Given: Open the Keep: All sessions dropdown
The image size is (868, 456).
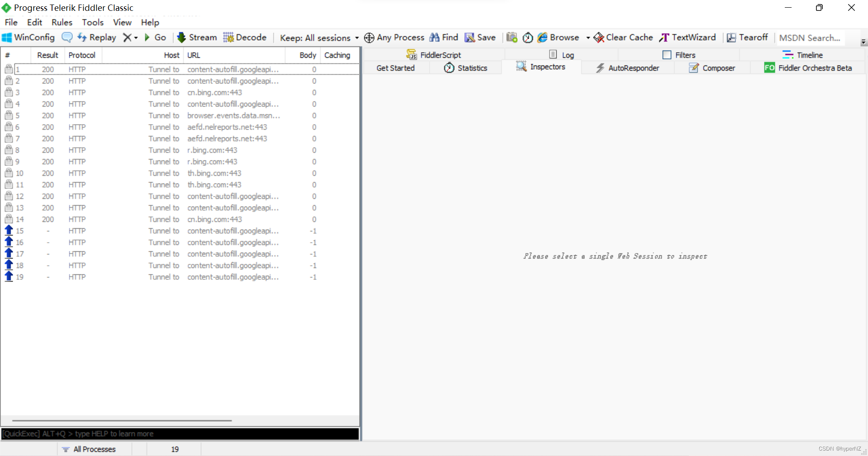Looking at the screenshot, I should point(319,38).
